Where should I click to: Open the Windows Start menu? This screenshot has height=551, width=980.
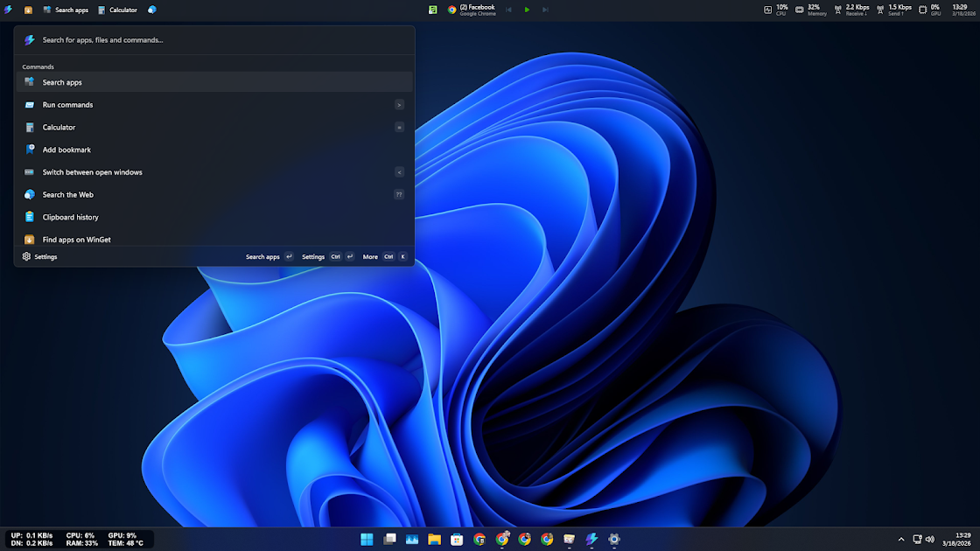[366, 540]
